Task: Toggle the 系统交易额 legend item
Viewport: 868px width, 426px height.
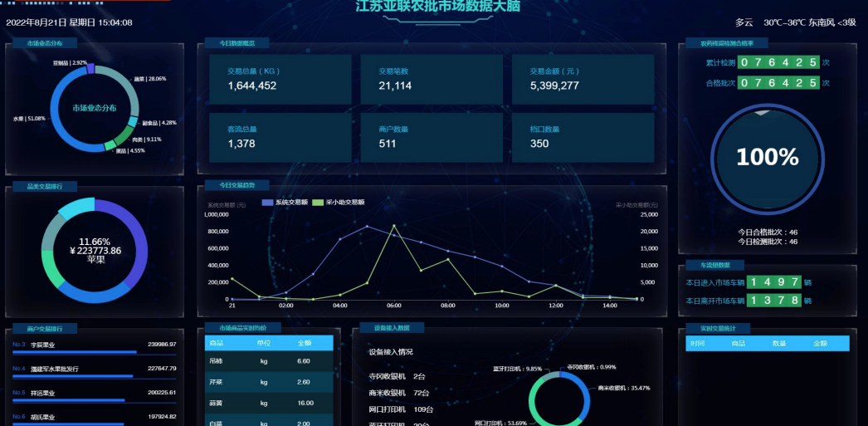Action: pyautogui.click(x=284, y=203)
